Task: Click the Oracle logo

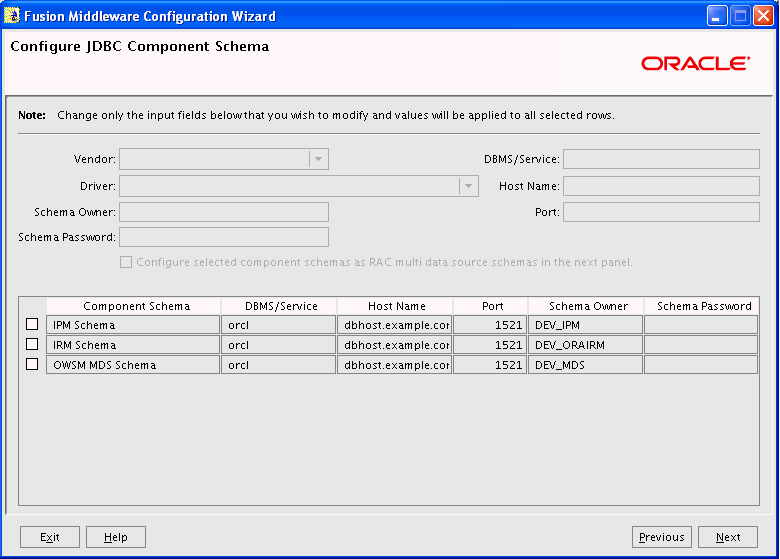Action: 695,64
